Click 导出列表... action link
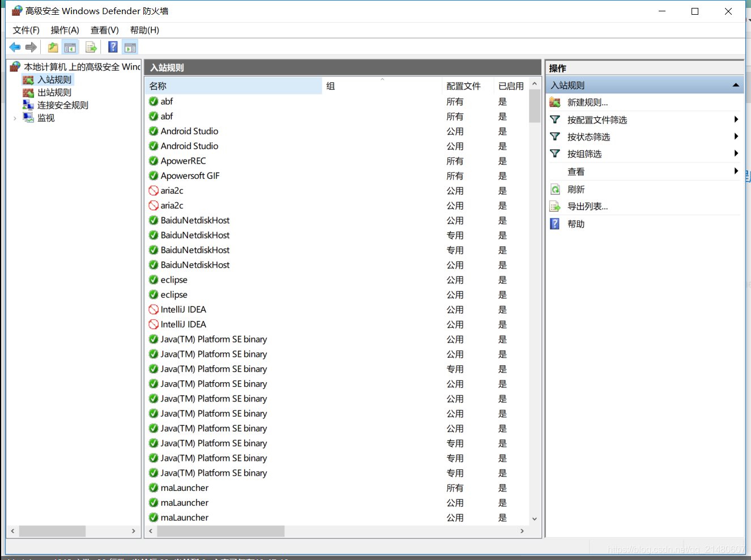The image size is (751, 560). [587, 207]
